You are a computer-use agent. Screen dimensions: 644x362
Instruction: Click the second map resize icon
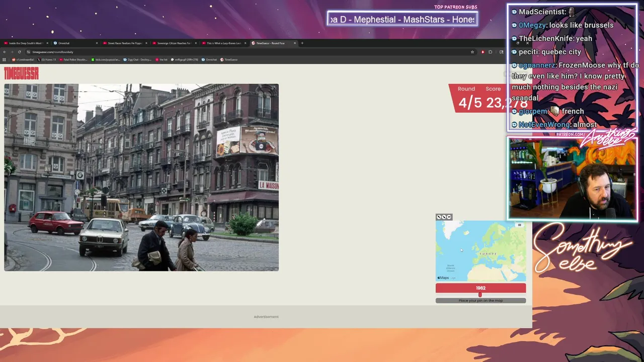pyautogui.click(x=444, y=217)
